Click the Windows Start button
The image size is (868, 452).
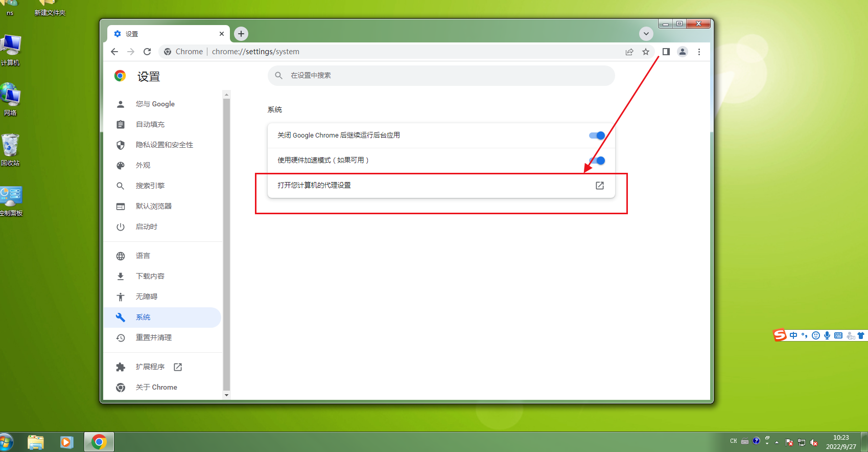pos(6,442)
